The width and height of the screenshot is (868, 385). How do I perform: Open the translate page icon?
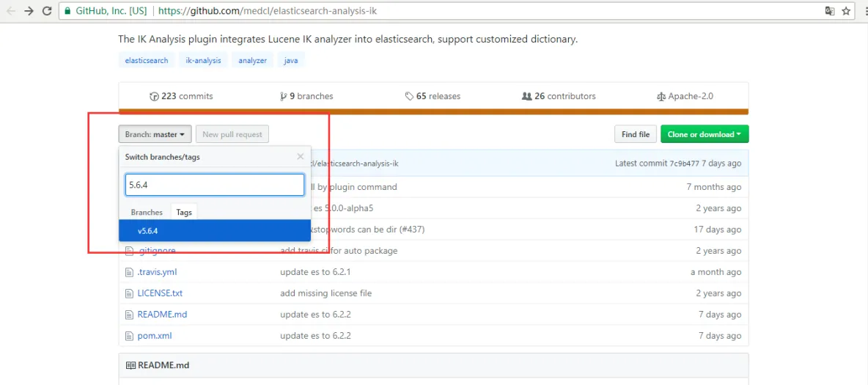coord(829,10)
